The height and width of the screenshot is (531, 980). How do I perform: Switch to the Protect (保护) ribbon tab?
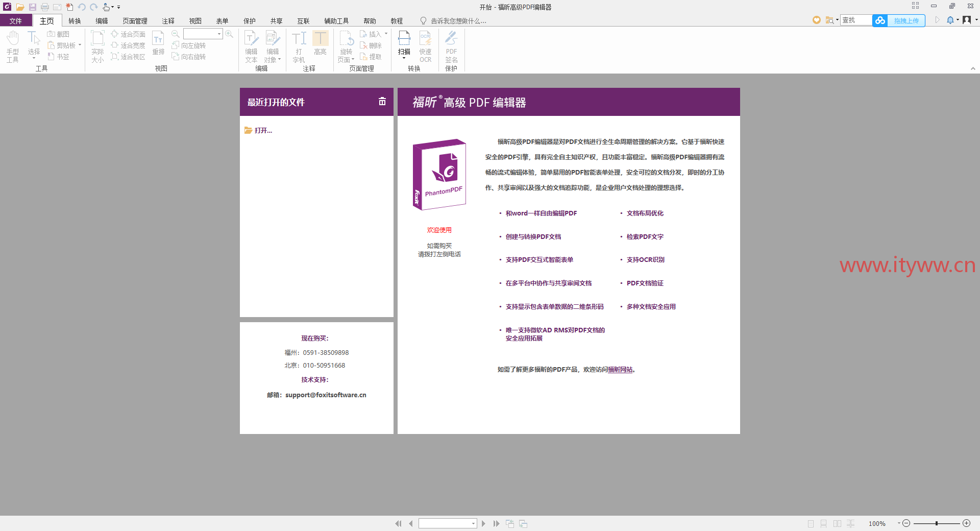[249, 21]
